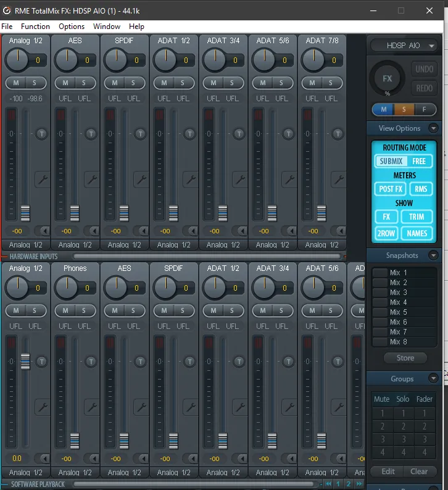Click the FX return knob in control panel
Image resolution: width=448 pixels, height=490 pixels.
387,78
